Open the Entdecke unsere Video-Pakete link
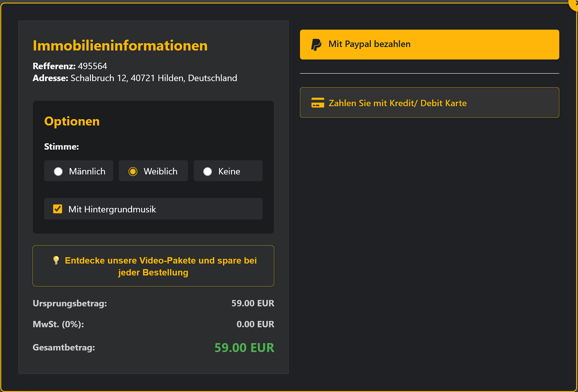Screen dimensions: 578x392 (x=153, y=266)
